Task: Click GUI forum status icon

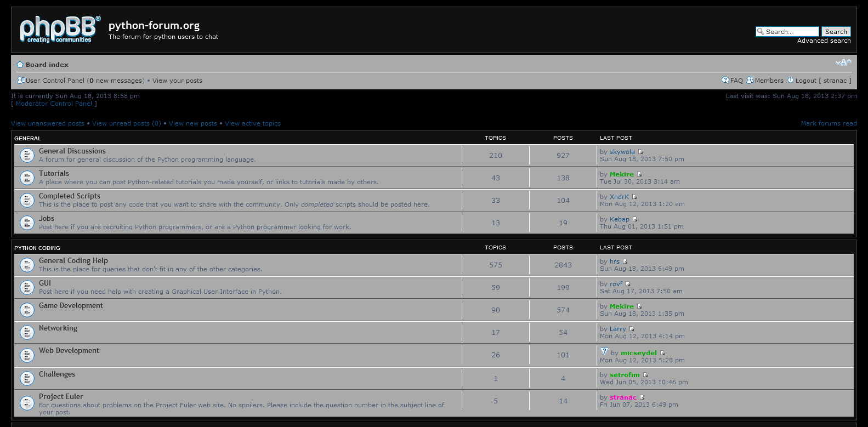Action: [x=27, y=288]
